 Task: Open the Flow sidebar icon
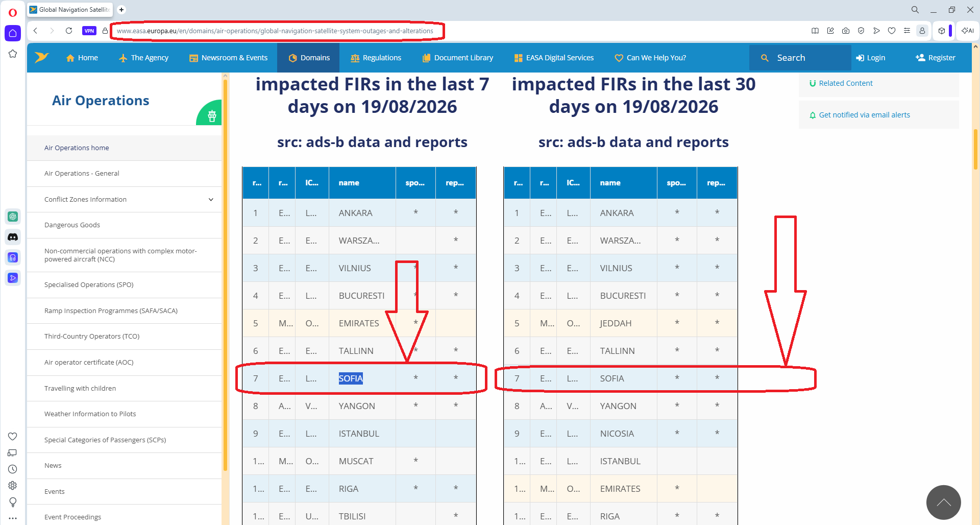pos(13,278)
